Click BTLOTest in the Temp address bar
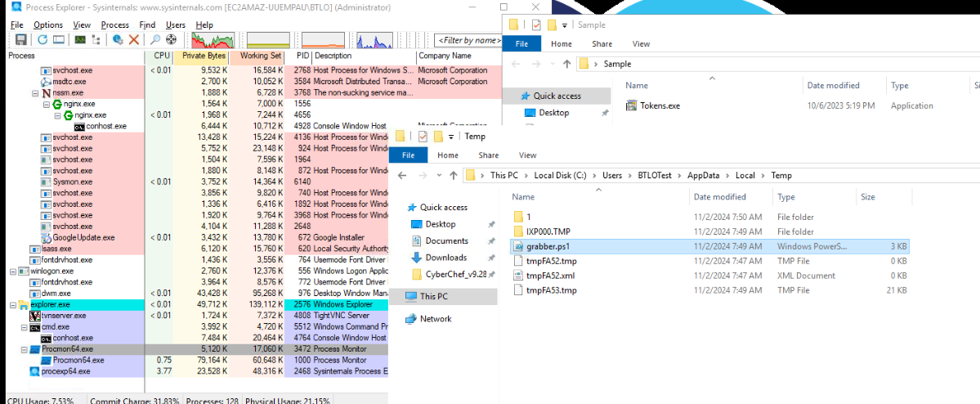The height and width of the screenshot is (404, 980). pos(655,176)
